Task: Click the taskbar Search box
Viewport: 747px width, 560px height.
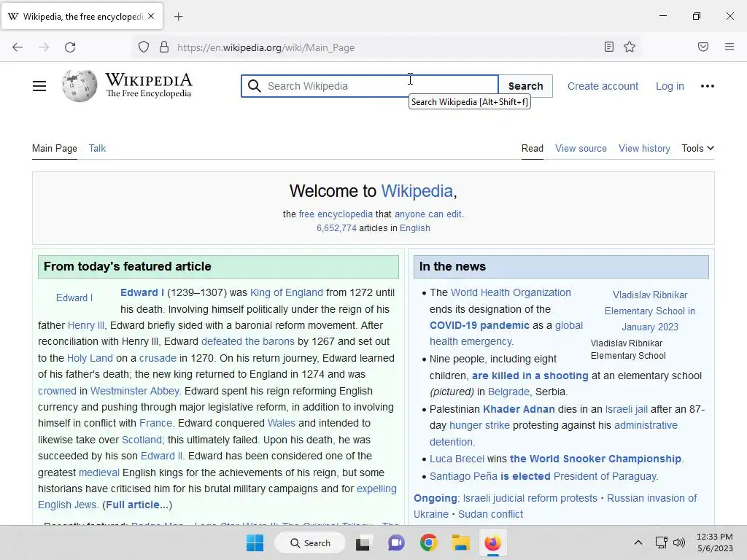Action: coord(310,542)
